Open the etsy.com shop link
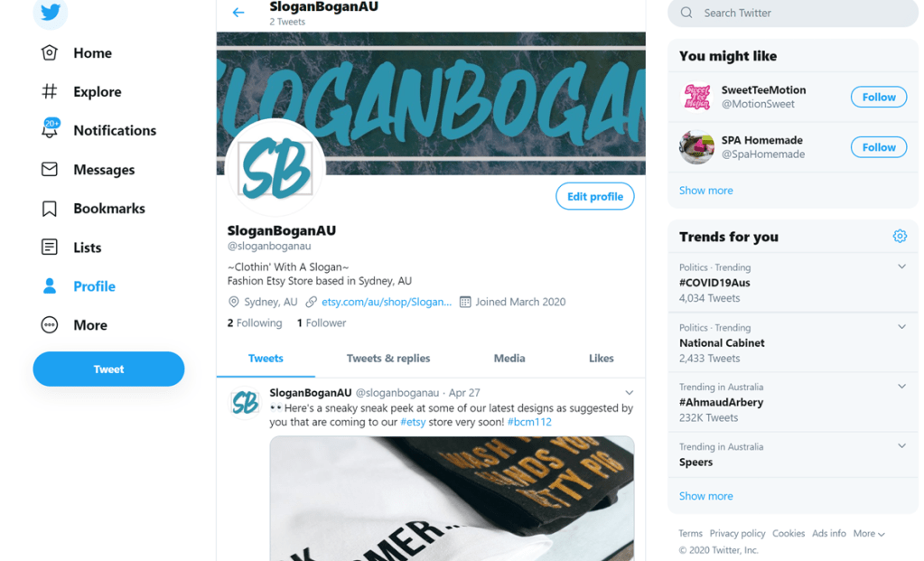This screenshot has height=561, width=924. click(x=386, y=302)
